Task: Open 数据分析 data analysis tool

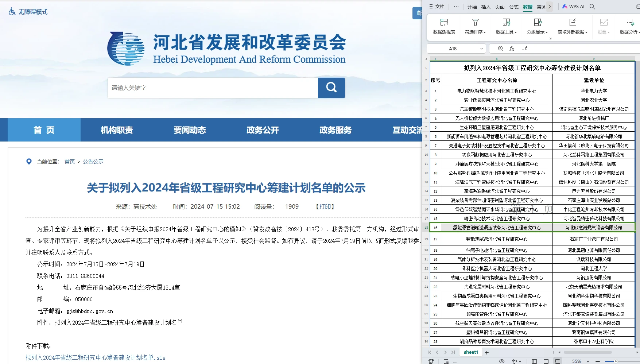Action: (629, 26)
